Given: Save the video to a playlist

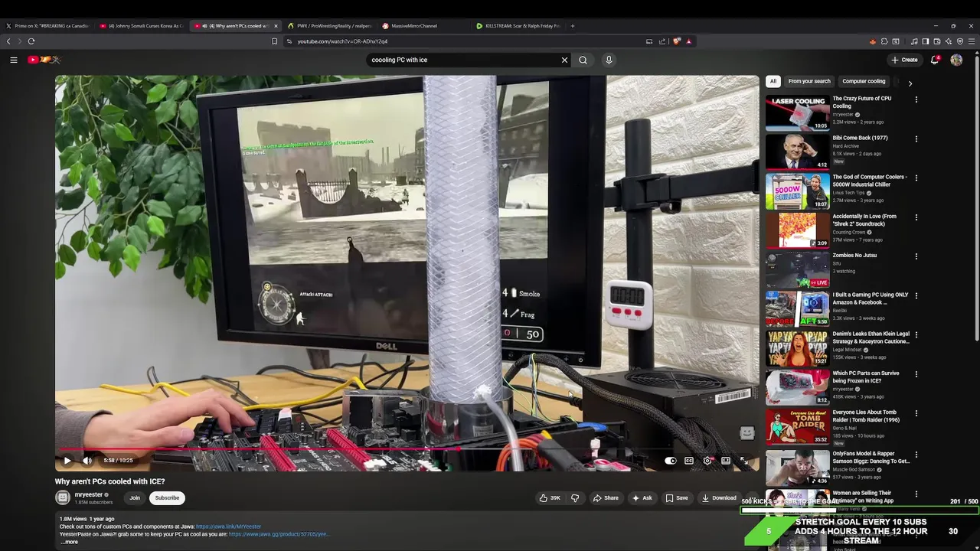Looking at the screenshot, I should point(677,498).
